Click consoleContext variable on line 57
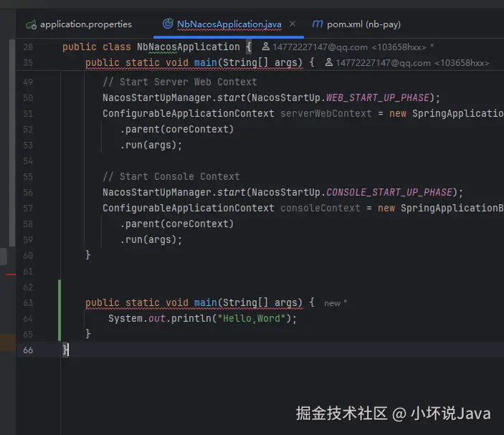Image resolution: width=504 pixels, height=435 pixels. [320, 208]
